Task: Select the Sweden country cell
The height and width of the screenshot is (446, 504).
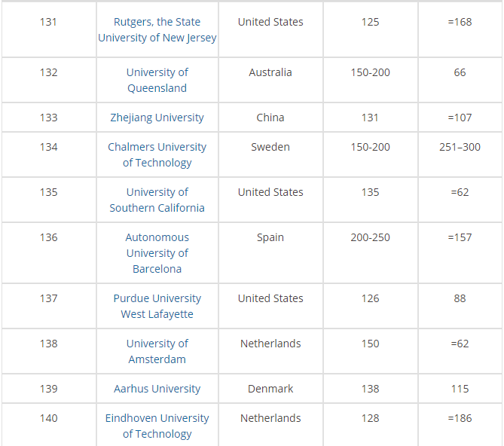Action: [270, 147]
